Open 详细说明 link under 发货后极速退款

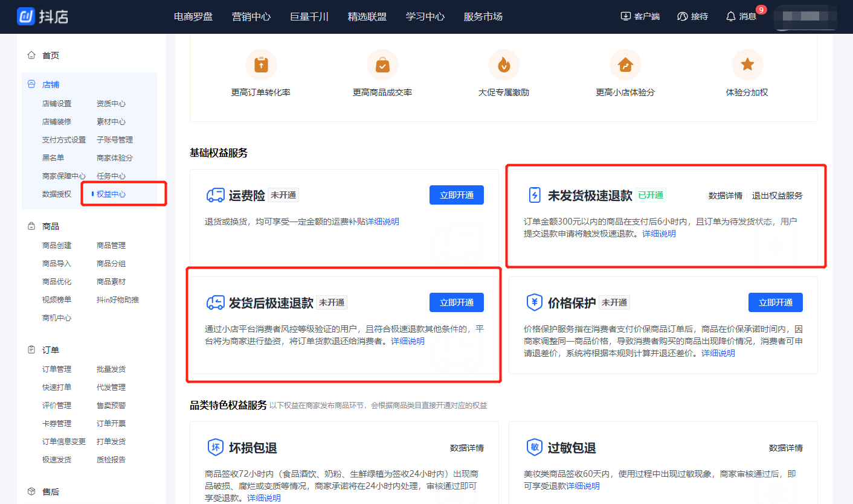point(408,341)
